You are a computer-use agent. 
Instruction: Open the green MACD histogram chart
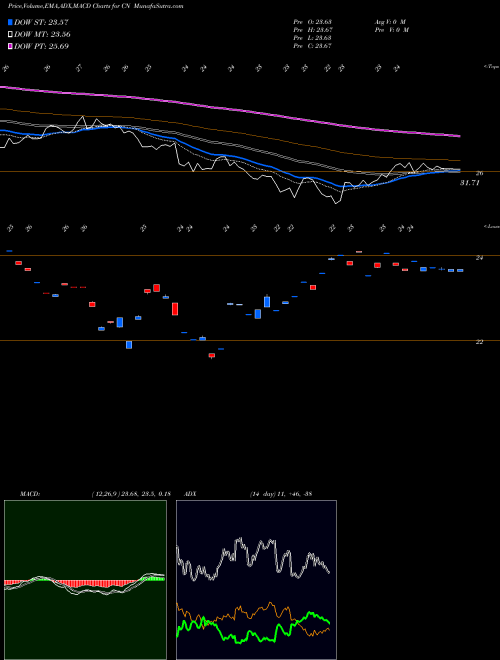85,580
